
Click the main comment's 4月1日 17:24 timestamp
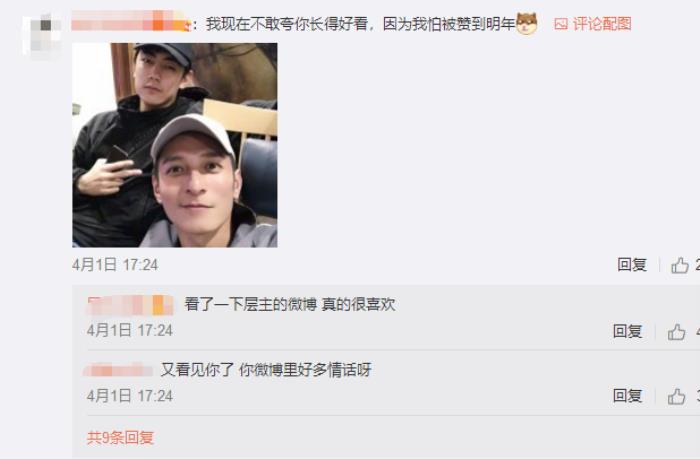coord(115,265)
